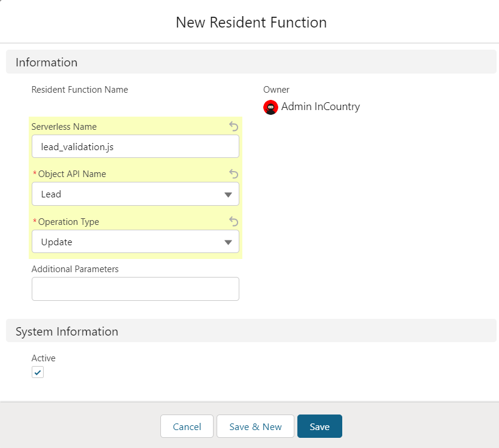Click inside the Serverless Name text field
499x448 pixels.
click(x=135, y=147)
